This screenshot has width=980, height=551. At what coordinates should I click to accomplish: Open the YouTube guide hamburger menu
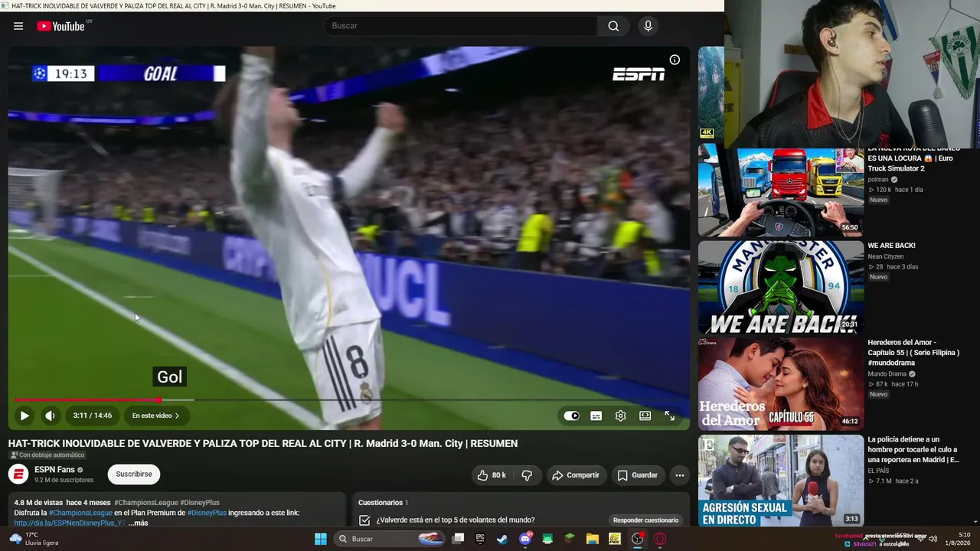pos(18,26)
